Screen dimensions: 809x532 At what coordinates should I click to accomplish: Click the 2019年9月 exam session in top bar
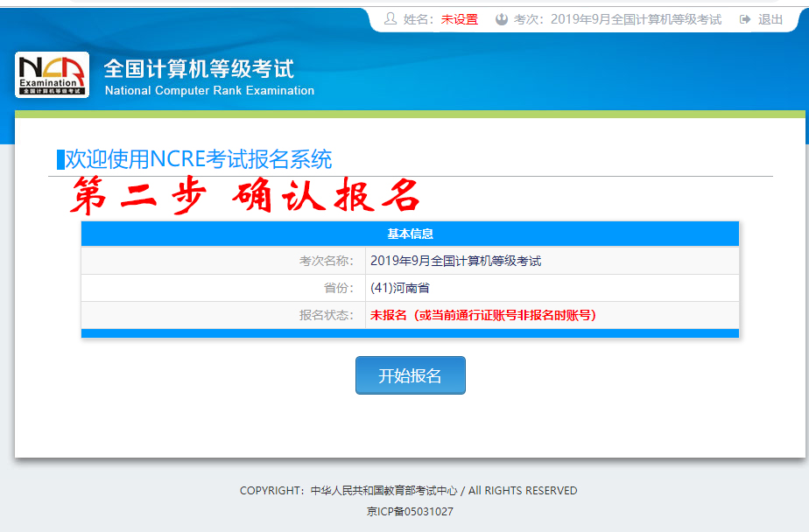click(x=636, y=19)
